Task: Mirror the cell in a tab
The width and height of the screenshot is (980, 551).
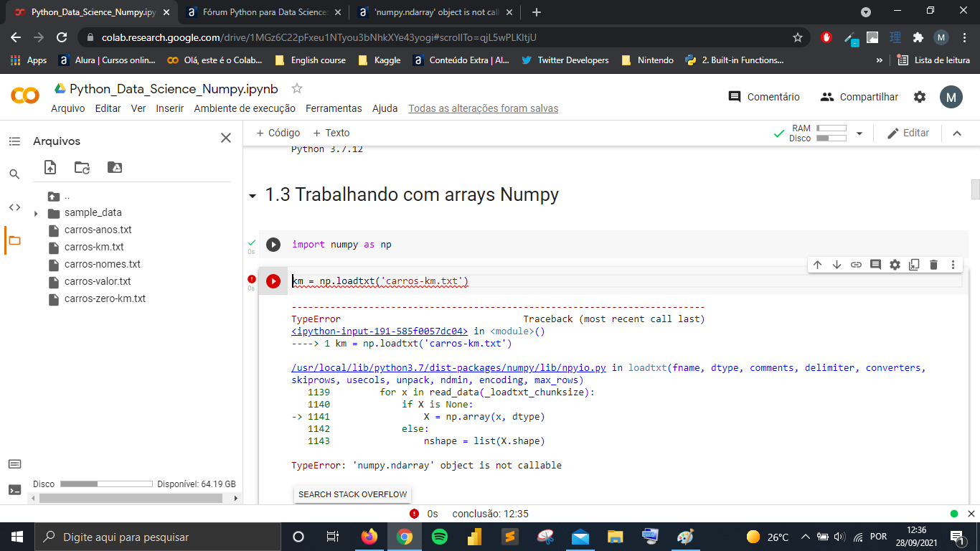Action: point(914,265)
